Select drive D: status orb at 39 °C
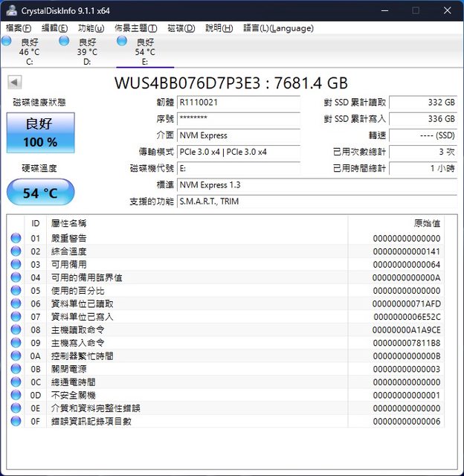 coord(65,42)
